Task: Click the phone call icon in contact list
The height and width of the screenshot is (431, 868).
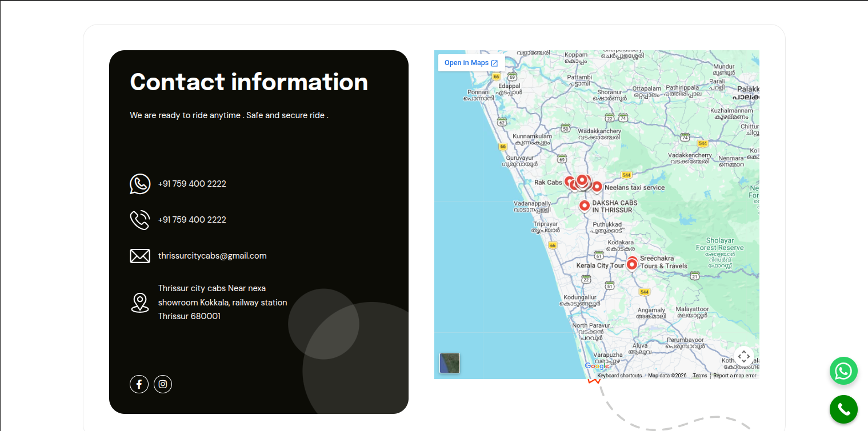Action: (x=140, y=220)
